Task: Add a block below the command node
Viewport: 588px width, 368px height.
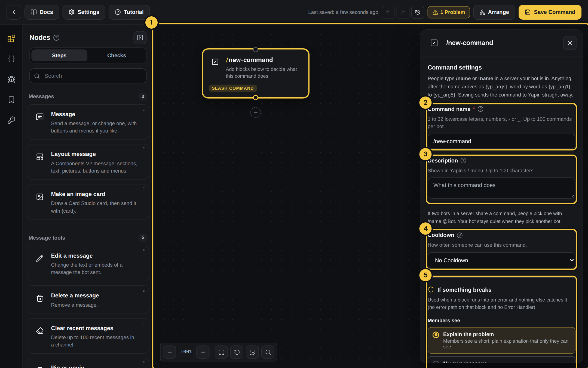Action: (256, 113)
